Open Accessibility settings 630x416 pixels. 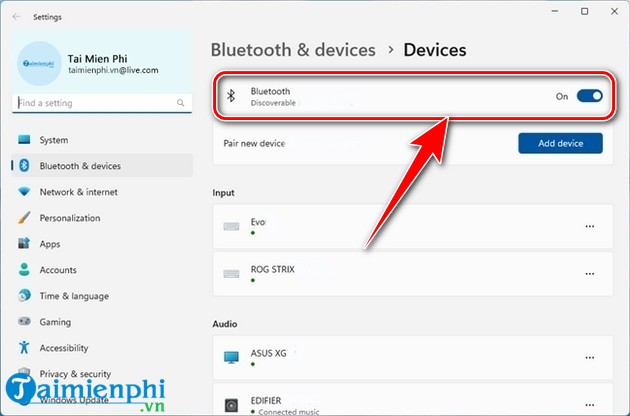[102, 348]
